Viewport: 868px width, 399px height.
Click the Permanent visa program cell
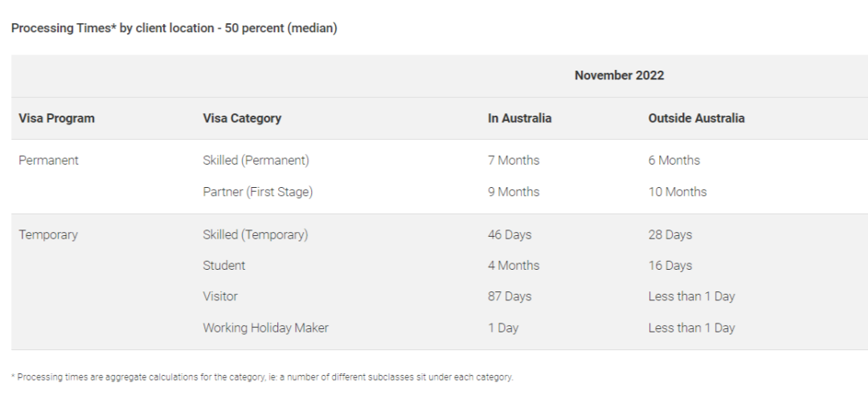point(49,161)
